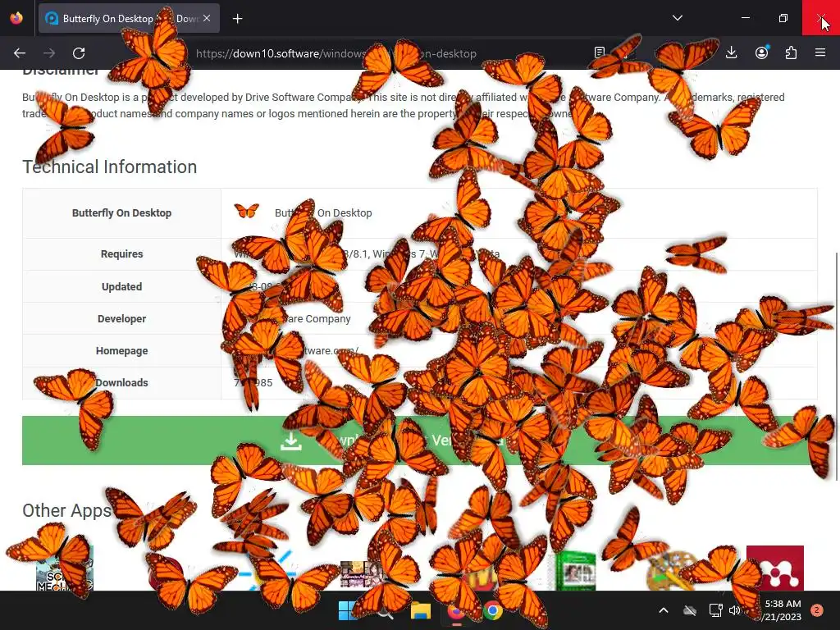The image size is (840, 630).
Task: Click the Requires row label
Action: tap(121, 254)
